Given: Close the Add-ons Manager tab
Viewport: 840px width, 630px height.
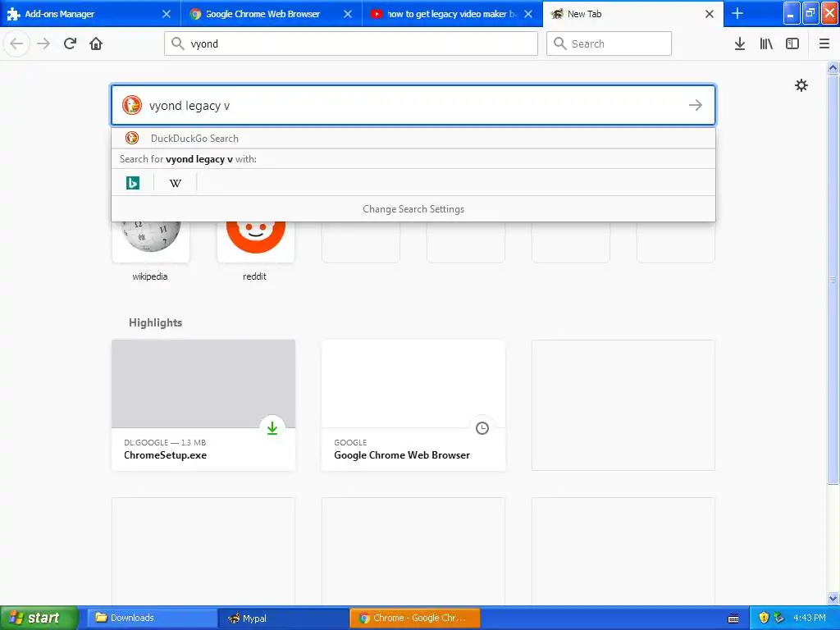Looking at the screenshot, I should [x=167, y=14].
